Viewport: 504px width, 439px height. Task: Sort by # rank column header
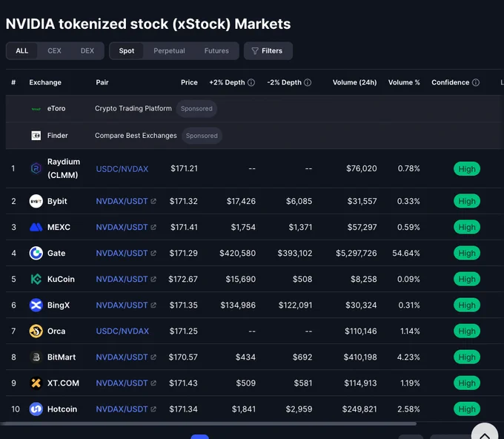tap(13, 82)
